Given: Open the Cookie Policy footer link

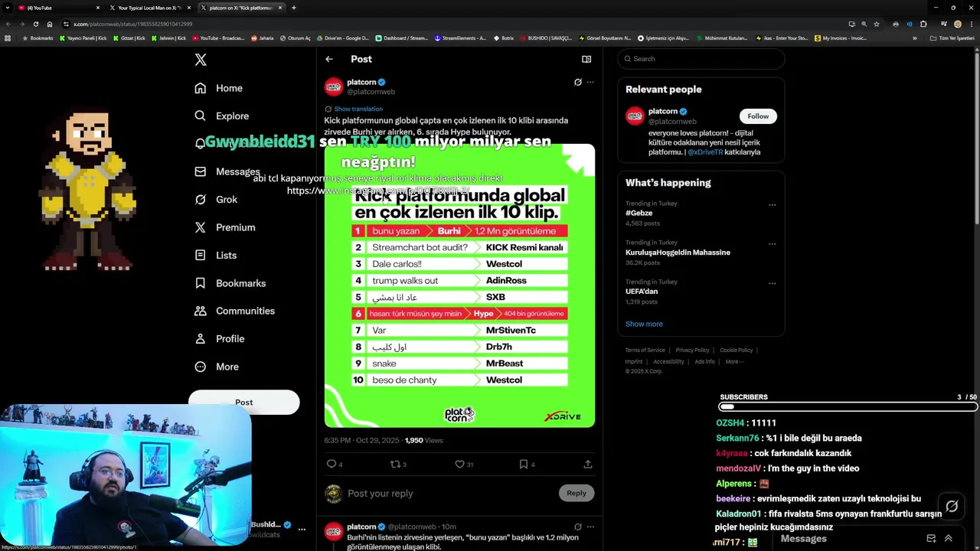Looking at the screenshot, I should [736, 350].
